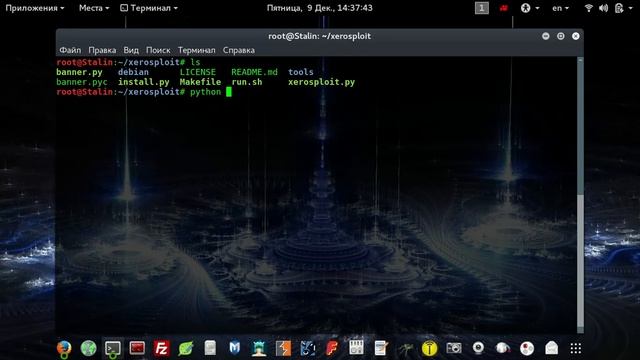
Task: Open the Справка menu
Action: 239,50
